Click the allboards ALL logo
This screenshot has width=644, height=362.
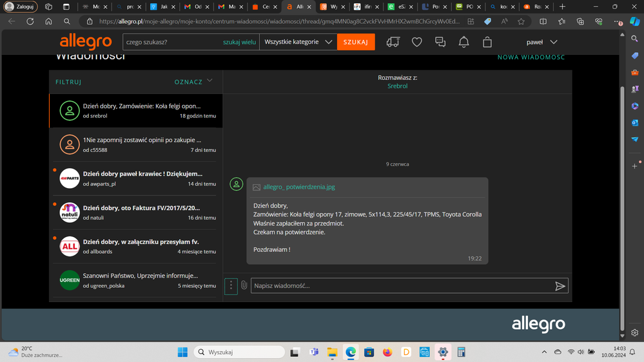click(70, 246)
